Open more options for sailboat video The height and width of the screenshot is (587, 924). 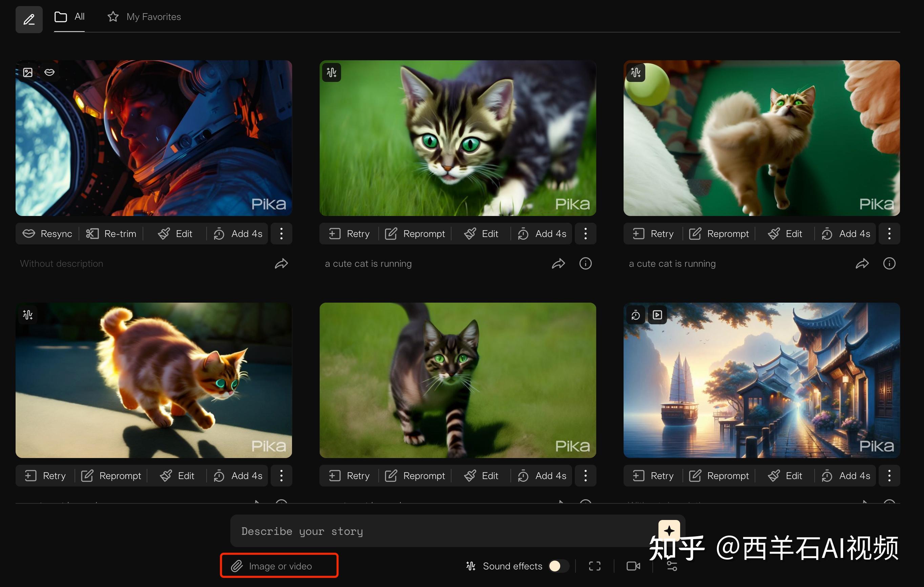pos(889,476)
